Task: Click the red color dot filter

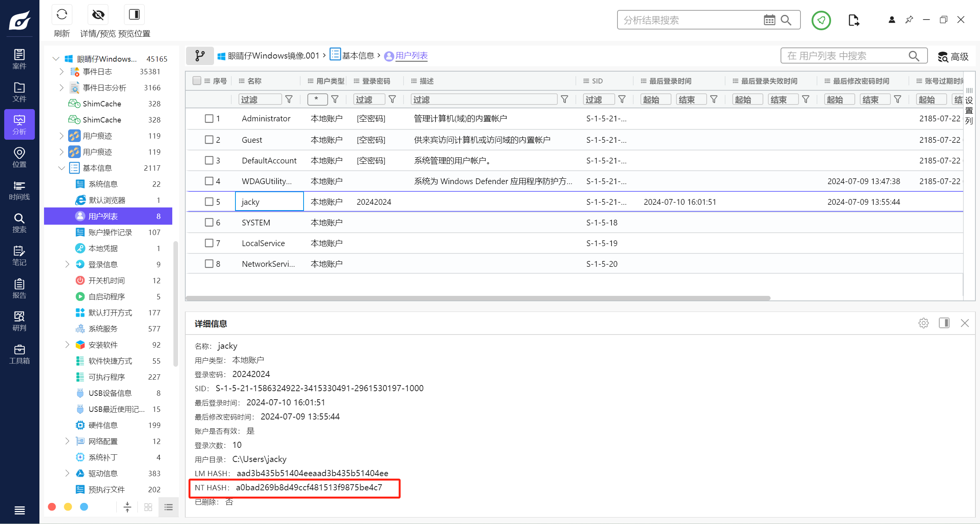Action: click(x=52, y=507)
